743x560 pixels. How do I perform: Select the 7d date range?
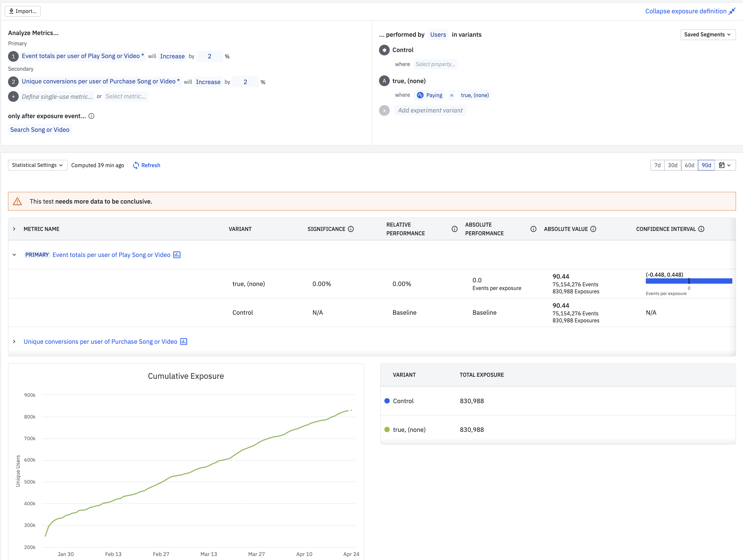coord(658,166)
